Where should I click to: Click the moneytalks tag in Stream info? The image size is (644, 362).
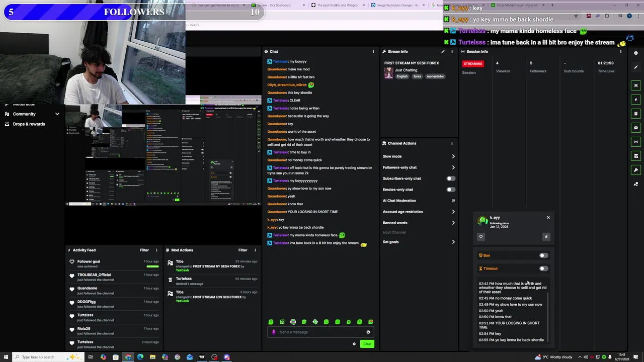pos(435,76)
